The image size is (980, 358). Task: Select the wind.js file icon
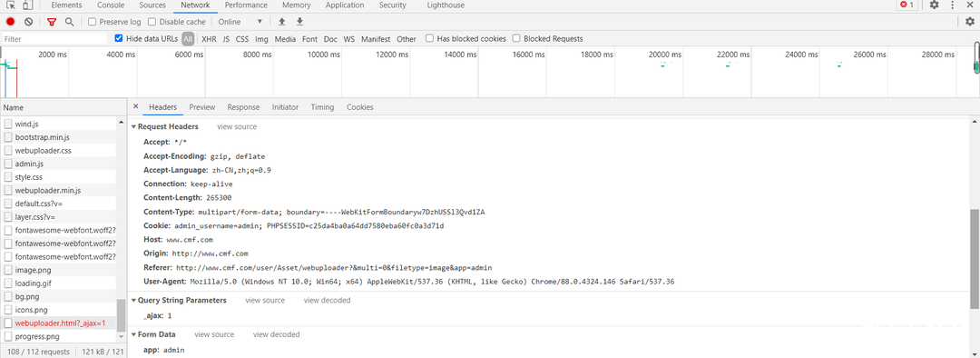coord(8,124)
